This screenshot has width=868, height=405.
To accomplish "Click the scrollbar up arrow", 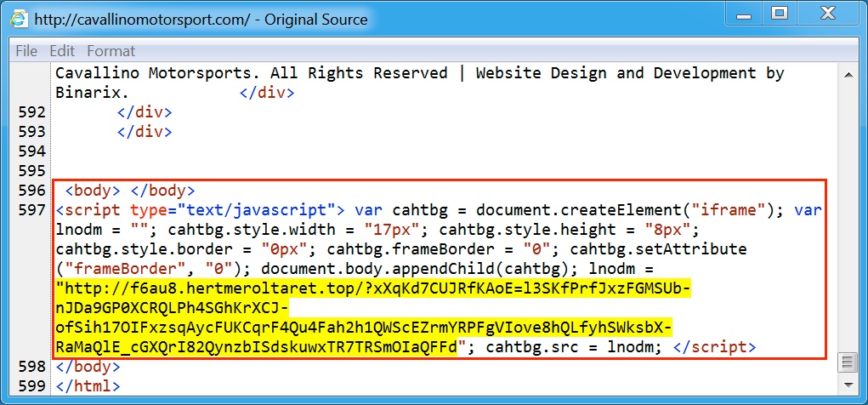I will pos(847,74).
